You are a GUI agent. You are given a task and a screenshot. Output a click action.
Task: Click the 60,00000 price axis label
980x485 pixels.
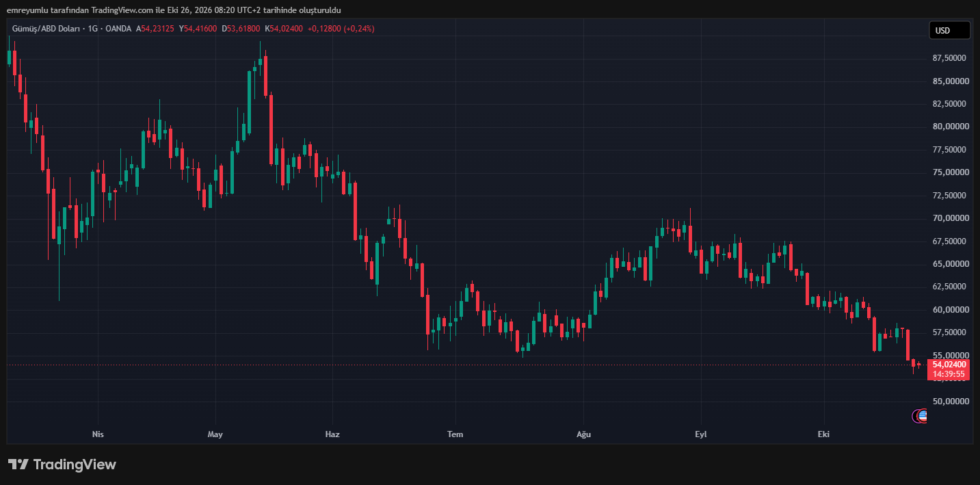[951, 310]
